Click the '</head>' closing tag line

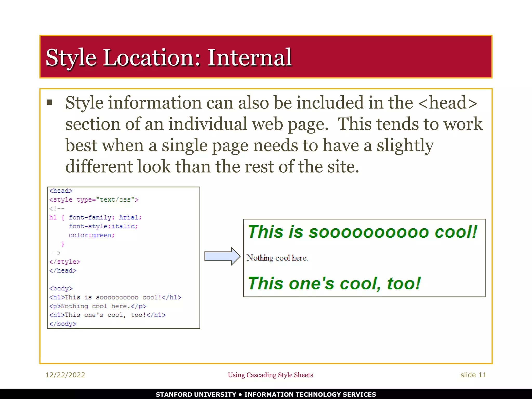63,271
